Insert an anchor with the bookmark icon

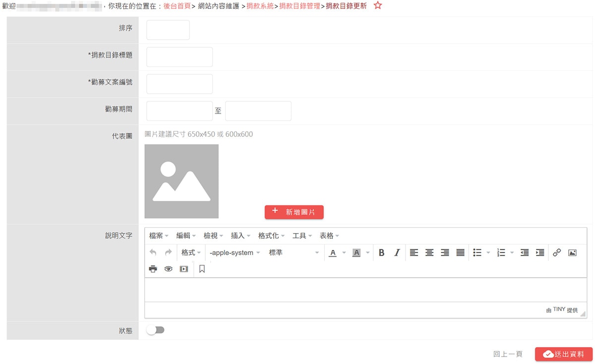point(201,268)
